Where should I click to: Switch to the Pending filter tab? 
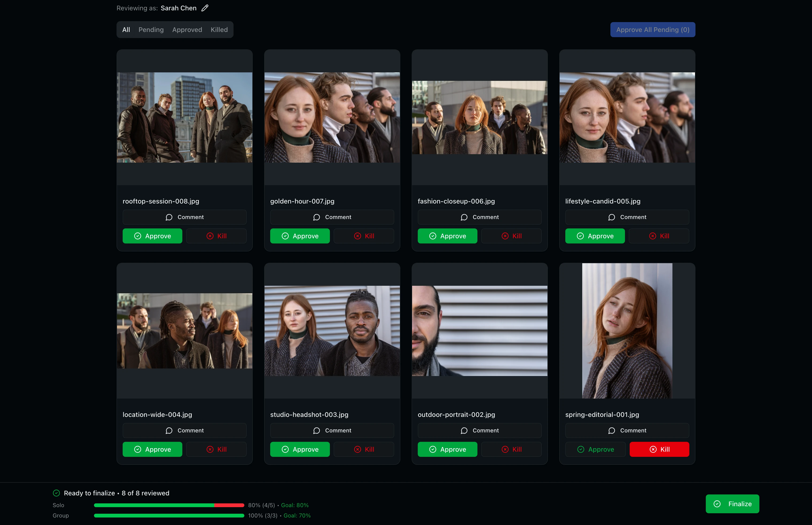[x=151, y=30]
